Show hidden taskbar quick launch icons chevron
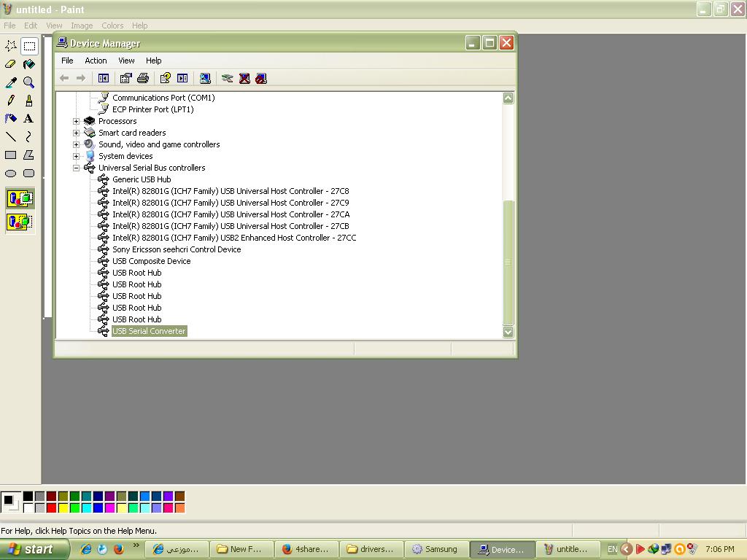The width and height of the screenshot is (747, 560). click(136, 545)
